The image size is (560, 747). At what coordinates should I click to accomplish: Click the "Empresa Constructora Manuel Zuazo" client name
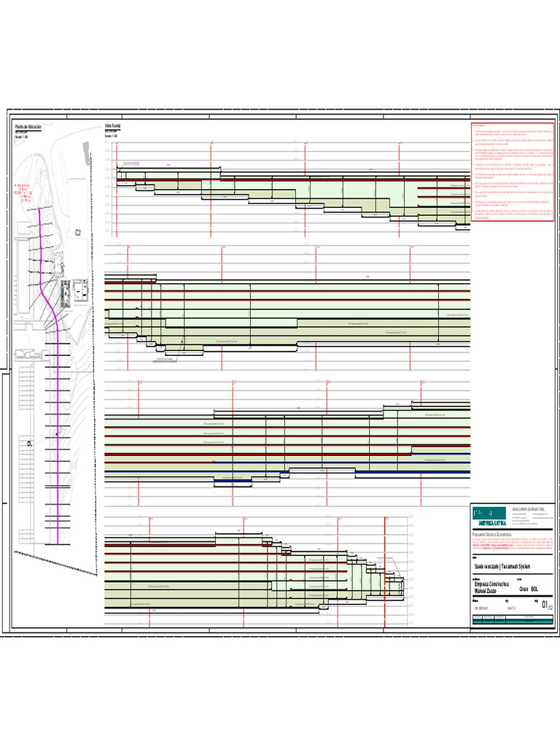491,587
